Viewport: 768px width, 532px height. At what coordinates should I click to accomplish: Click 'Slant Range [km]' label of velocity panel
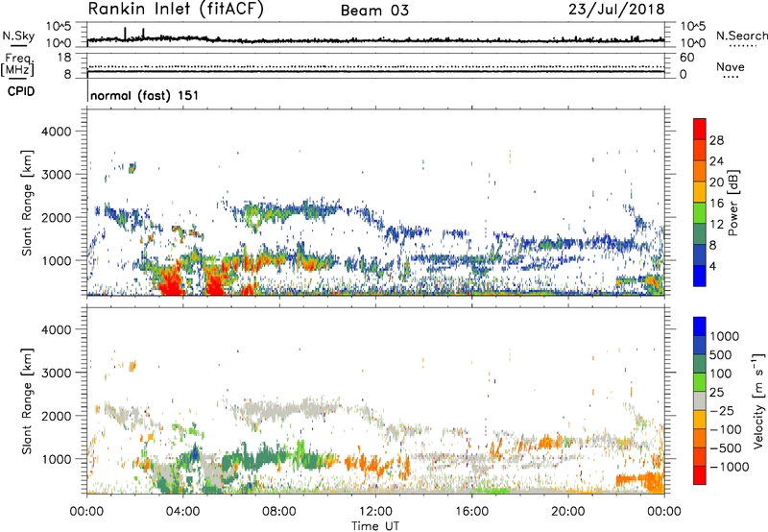27,400
